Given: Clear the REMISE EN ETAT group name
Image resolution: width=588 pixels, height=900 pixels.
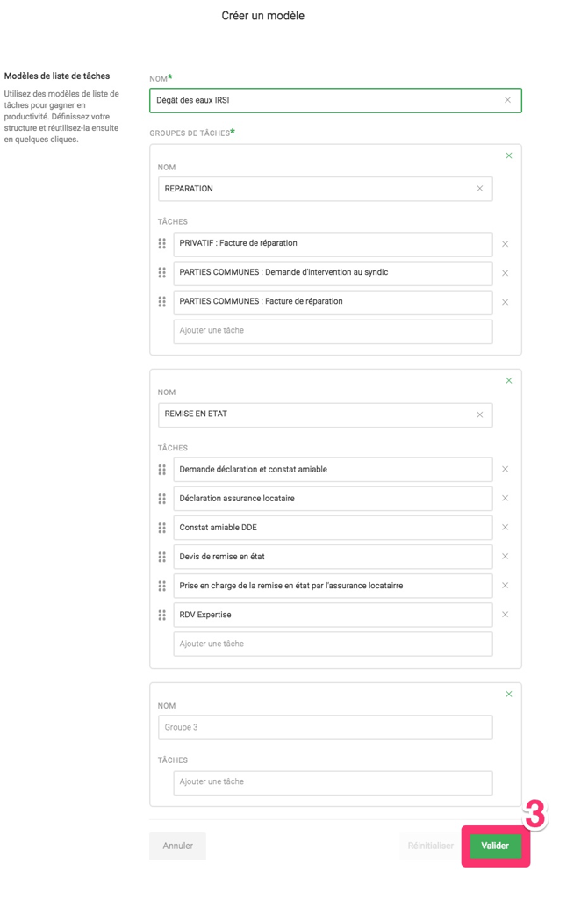Looking at the screenshot, I should [x=480, y=414].
